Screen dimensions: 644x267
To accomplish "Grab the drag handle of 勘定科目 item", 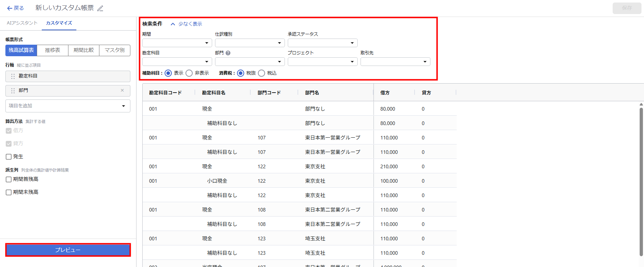I will point(13,76).
